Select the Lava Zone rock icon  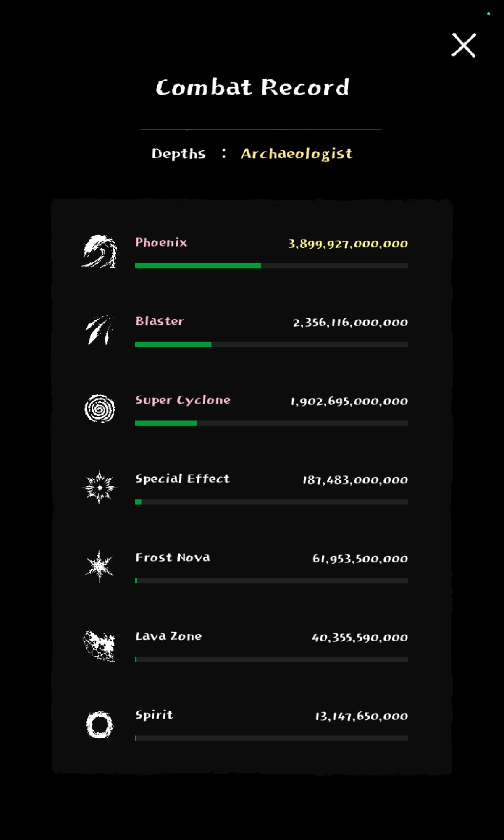tap(100, 645)
